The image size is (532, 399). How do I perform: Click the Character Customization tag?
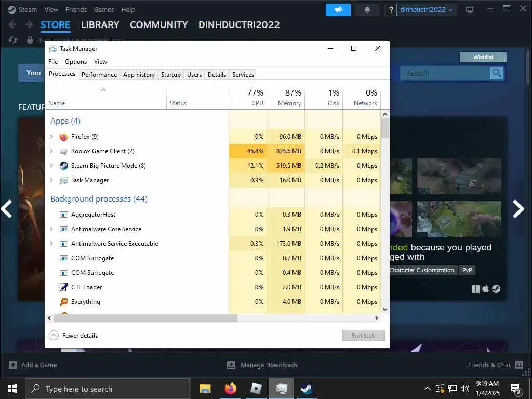click(x=422, y=270)
